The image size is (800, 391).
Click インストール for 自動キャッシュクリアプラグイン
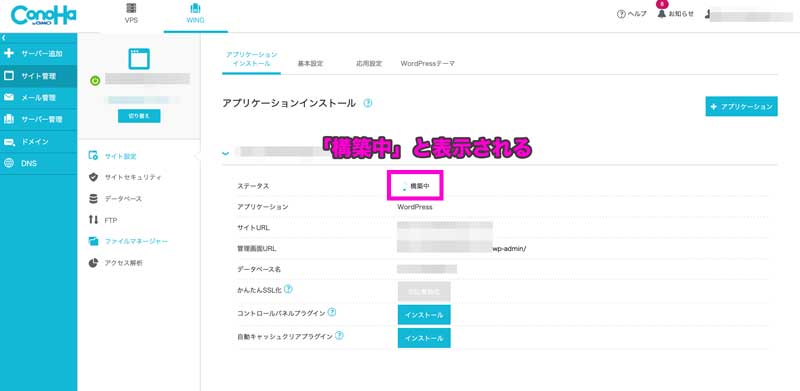pos(424,338)
